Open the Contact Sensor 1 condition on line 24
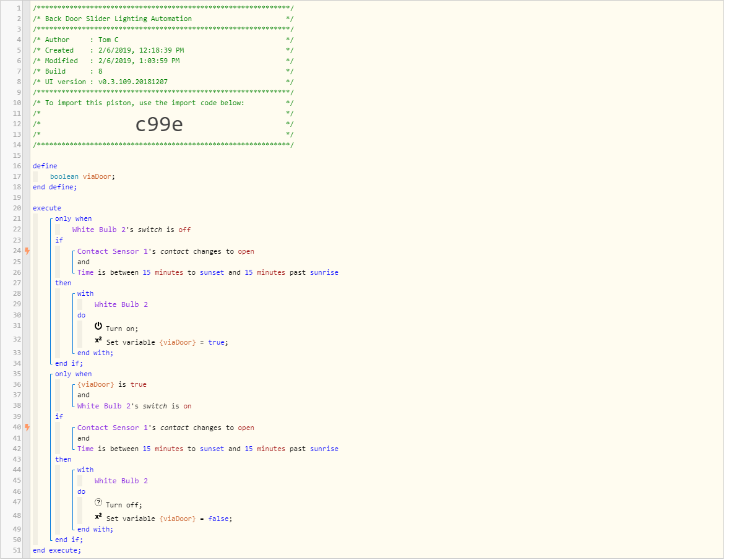This screenshot has width=729, height=560. point(165,251)
